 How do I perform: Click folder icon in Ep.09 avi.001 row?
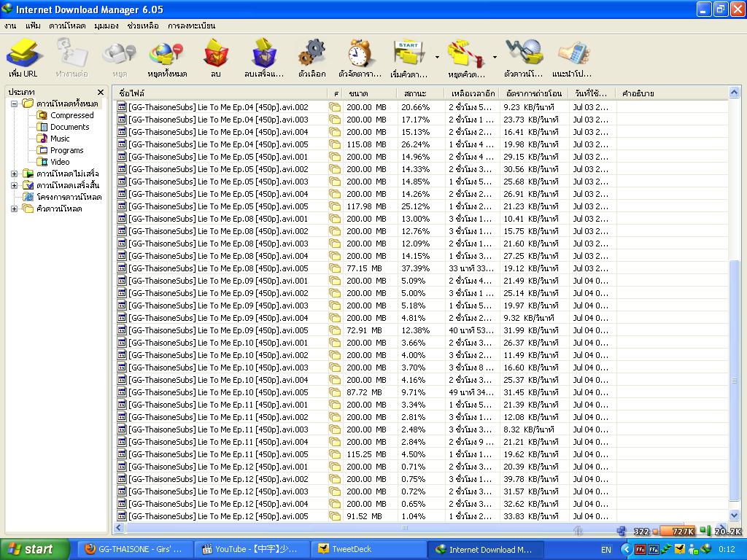335,281
